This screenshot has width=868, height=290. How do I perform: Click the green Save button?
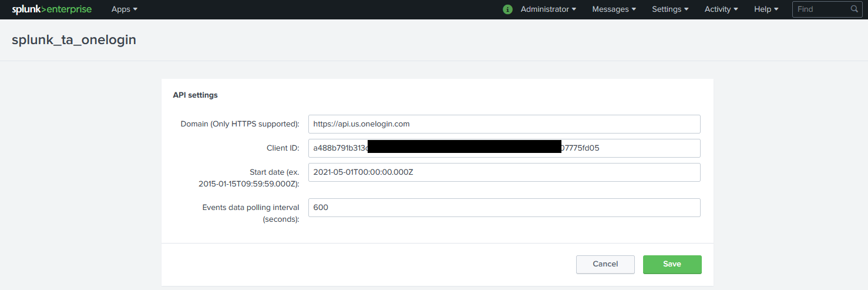[x=672, y=264]
